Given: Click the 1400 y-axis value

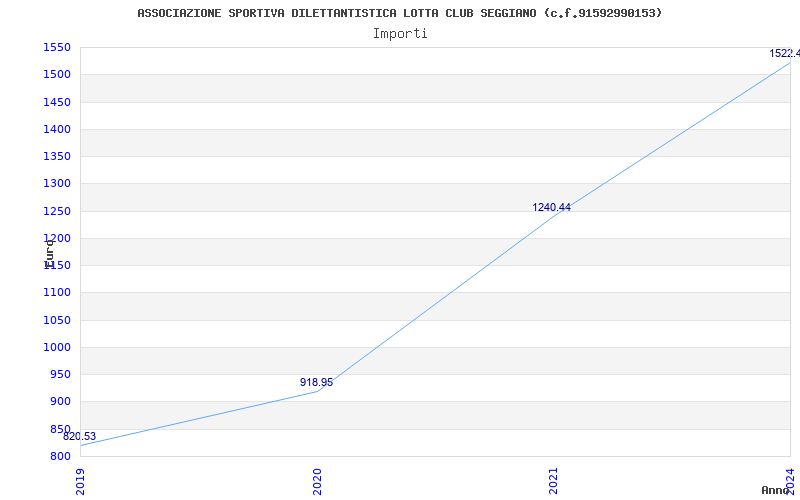Looking at the screenshot, I should [57, 130].
